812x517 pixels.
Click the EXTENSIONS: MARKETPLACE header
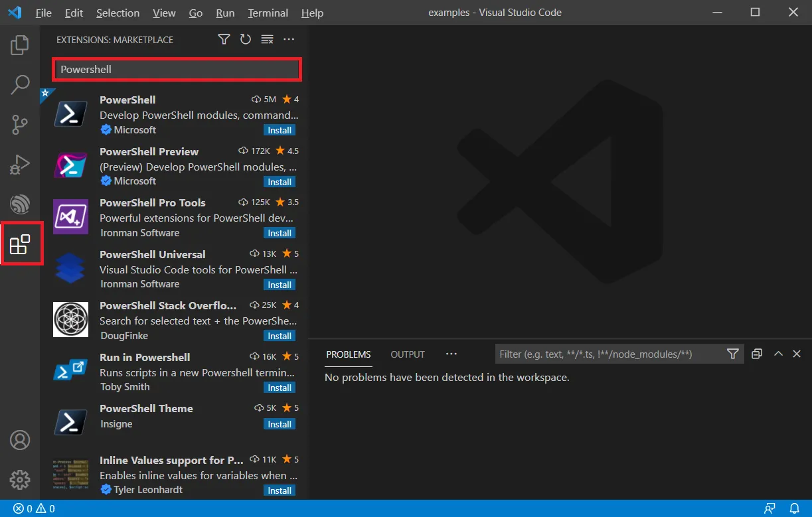pos(115,40)
